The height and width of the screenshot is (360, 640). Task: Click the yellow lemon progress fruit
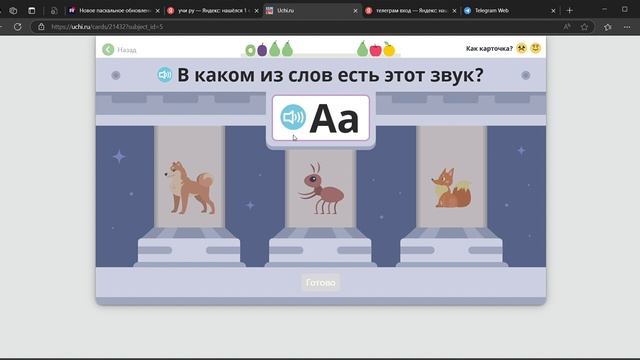click(x=389, y=49)
